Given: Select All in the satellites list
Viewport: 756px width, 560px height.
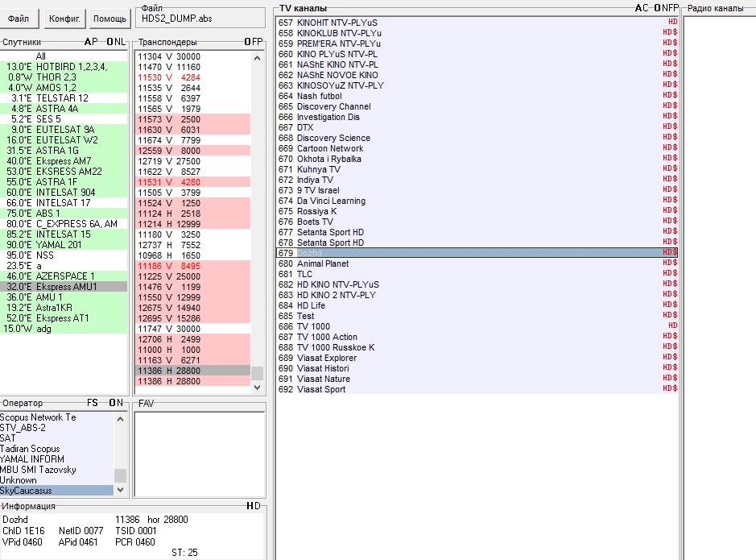Looking at the screenshot, I should 64,56.
